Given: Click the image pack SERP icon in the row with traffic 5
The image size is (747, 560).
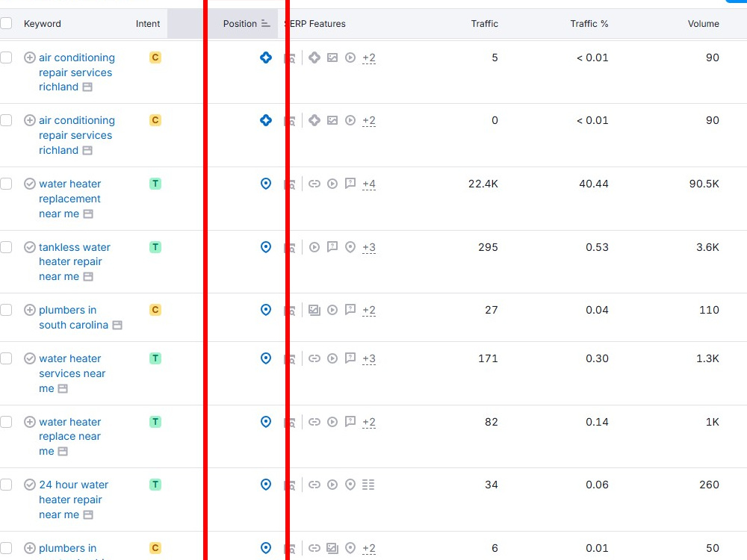Looking at the screenshot, I should [x=332, y=57].
